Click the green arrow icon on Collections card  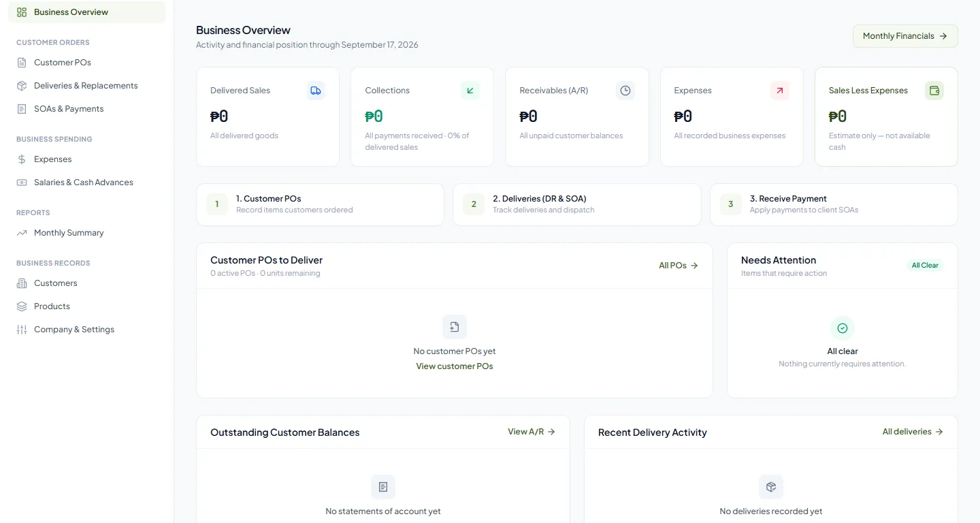click(x=470, y=91)
